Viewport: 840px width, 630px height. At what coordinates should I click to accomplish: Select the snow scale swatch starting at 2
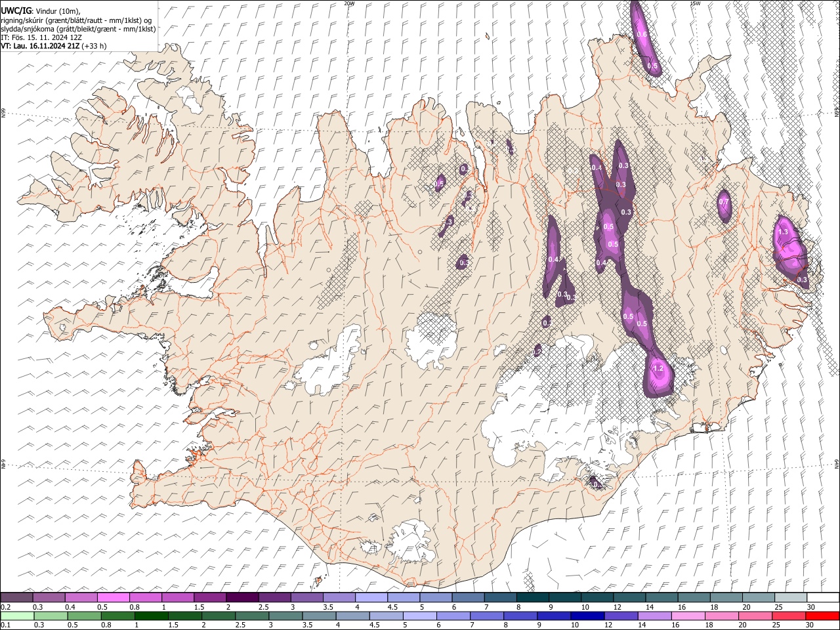tap(242, 598)
